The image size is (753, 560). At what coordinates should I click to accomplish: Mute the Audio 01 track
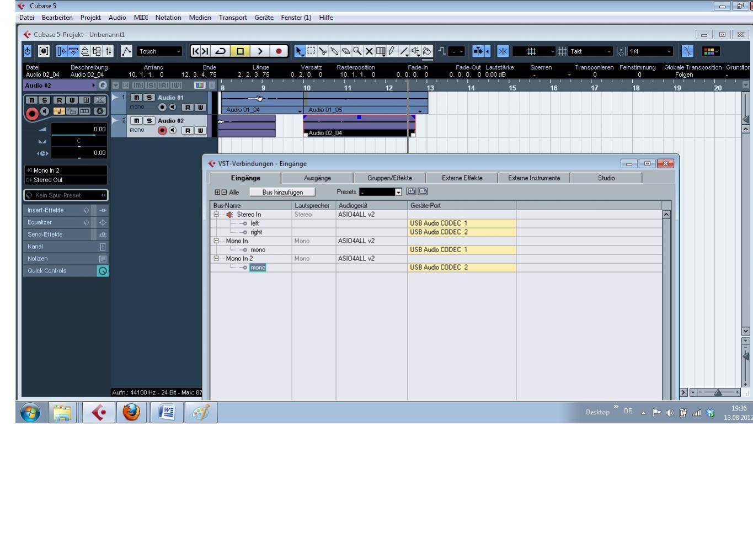tap(136, 98)
